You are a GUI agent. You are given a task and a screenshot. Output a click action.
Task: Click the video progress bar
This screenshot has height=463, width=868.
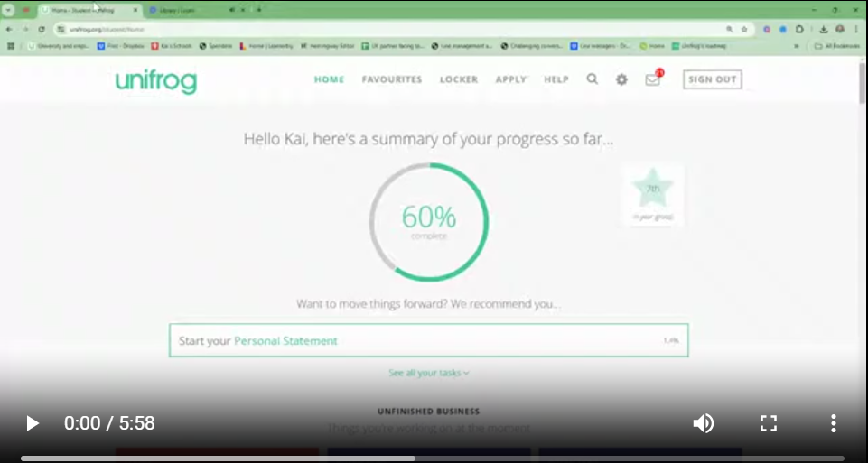pyautogui.click(x=433, y=458)
